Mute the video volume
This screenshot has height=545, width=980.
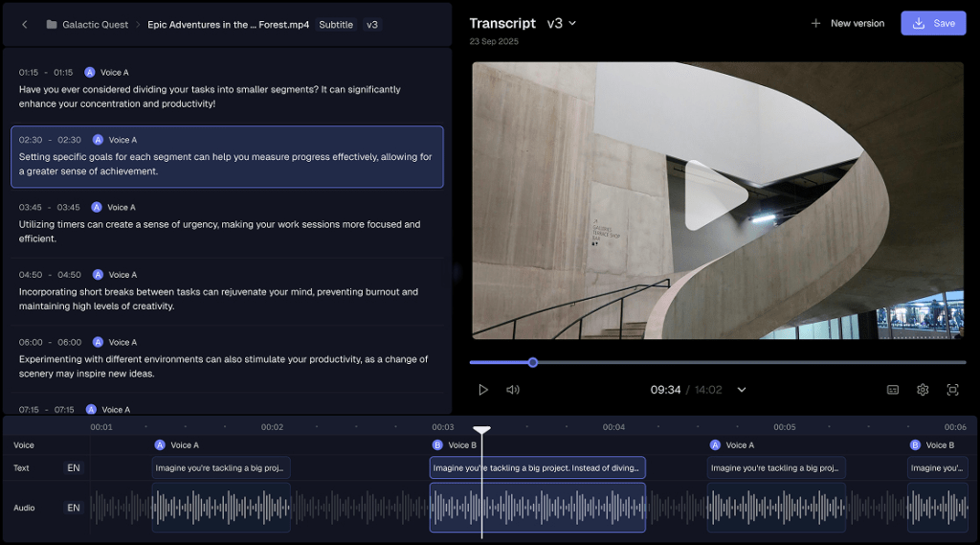tap(513, 390)
